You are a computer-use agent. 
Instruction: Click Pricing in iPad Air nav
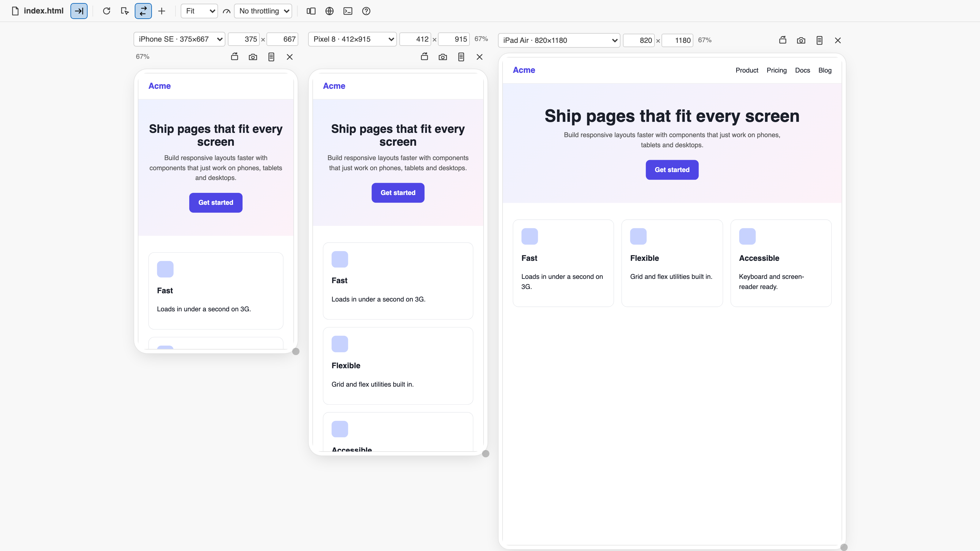[x=776, y=70]
